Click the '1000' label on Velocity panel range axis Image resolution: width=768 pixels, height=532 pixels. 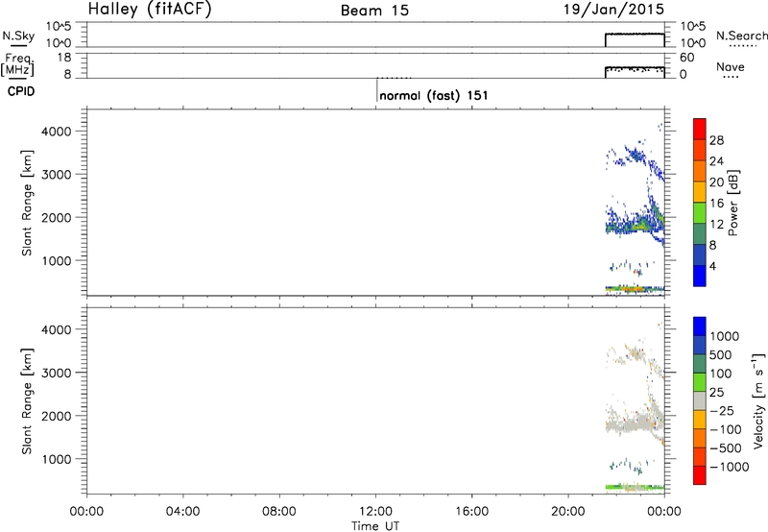57,459
